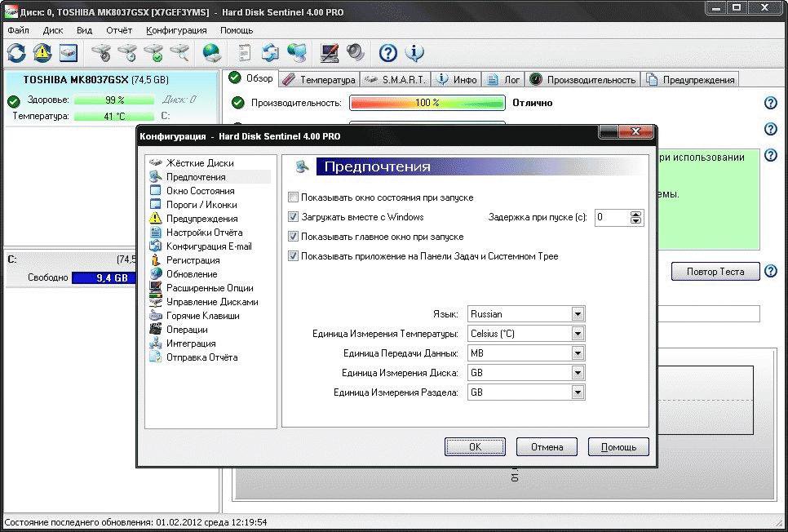Click the blue question mark toolbar icon
This screenshot has width=788, height=532.
[388, 53]
